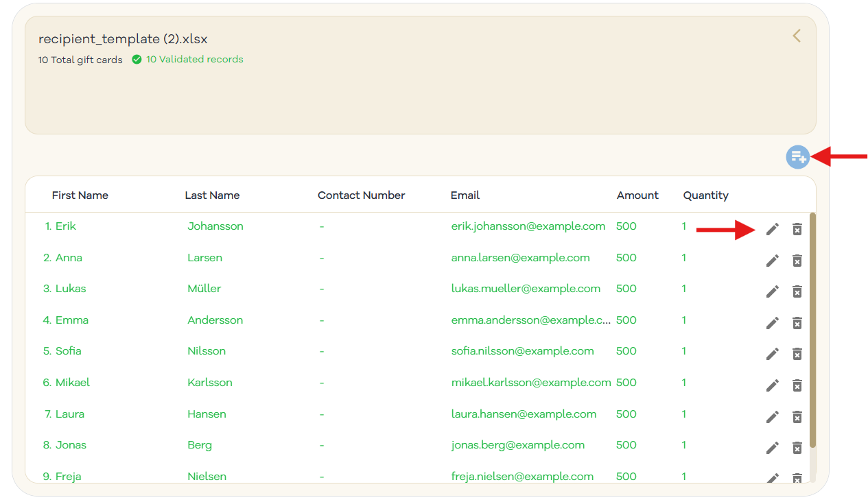868x502 pixels.
Task: Select email sofia.nilsson@example.com
Action: pos(523,351)
